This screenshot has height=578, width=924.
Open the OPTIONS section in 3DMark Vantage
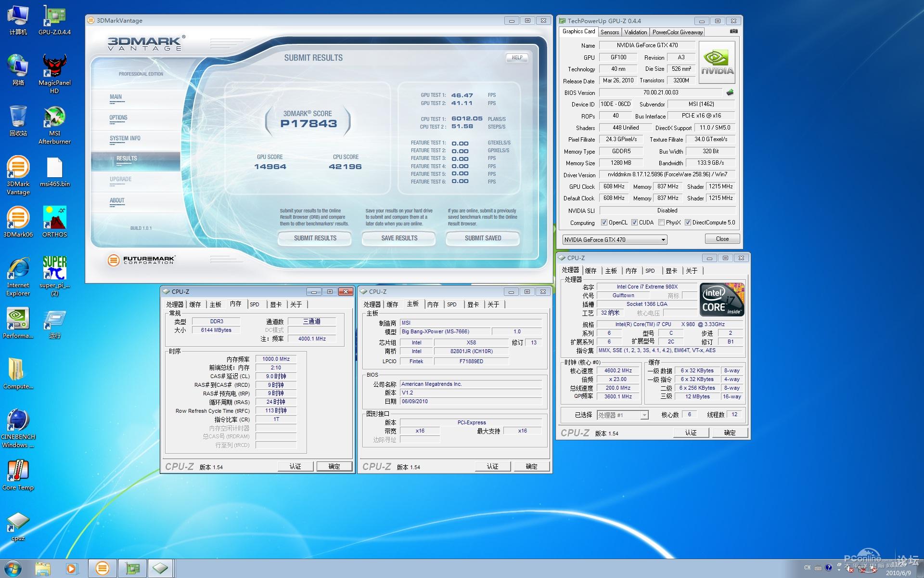click(118, 118)
